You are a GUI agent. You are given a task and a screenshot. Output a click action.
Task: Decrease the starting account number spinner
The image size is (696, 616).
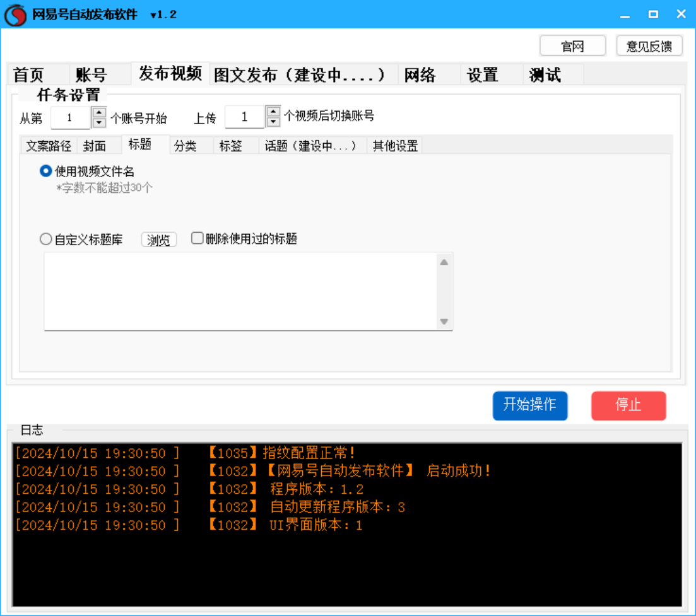click(x=99, y=123)
